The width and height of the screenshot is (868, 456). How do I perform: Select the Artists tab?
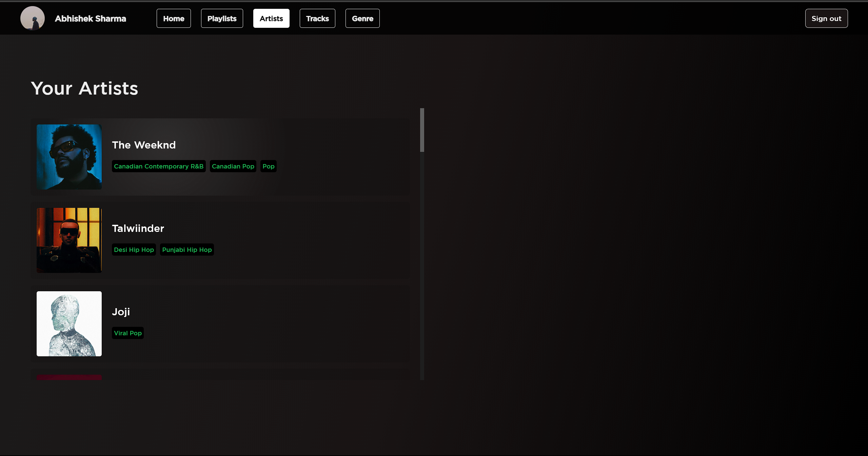(271, 18)
